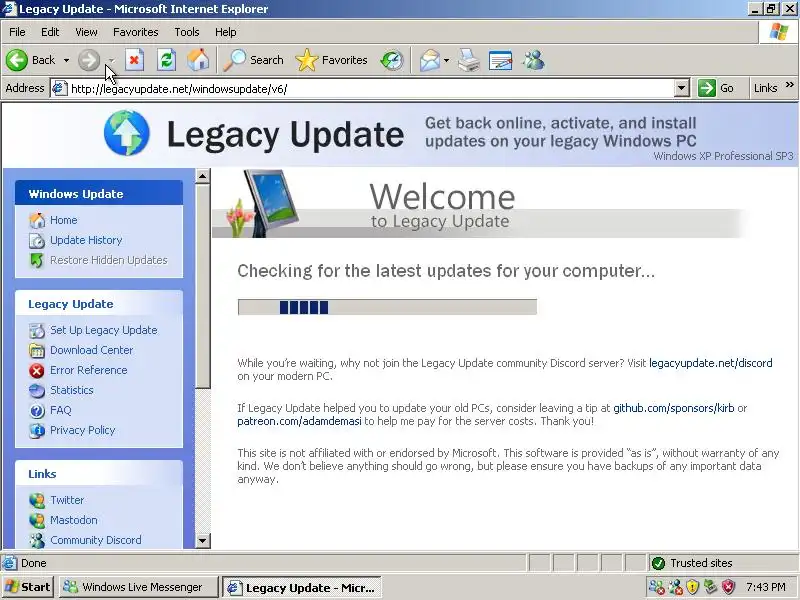The image size is (800, 600).
Task: Open the Error Reference link
Action: [x=89, y=370]
